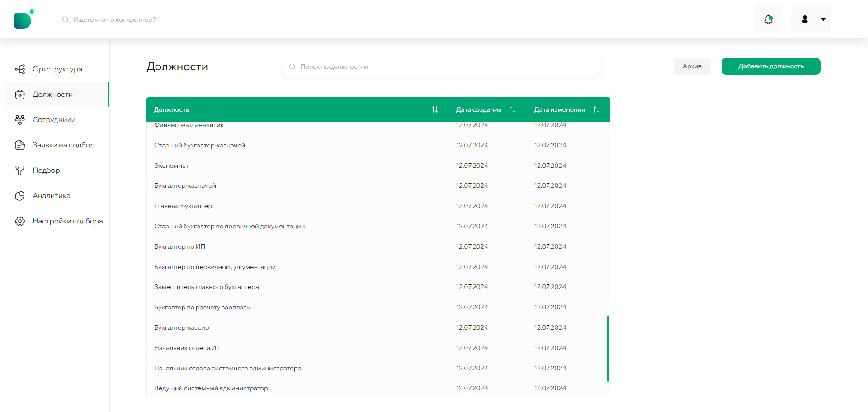
Task: Select Начальник отдела ИТ row
Action: [378, 348]
